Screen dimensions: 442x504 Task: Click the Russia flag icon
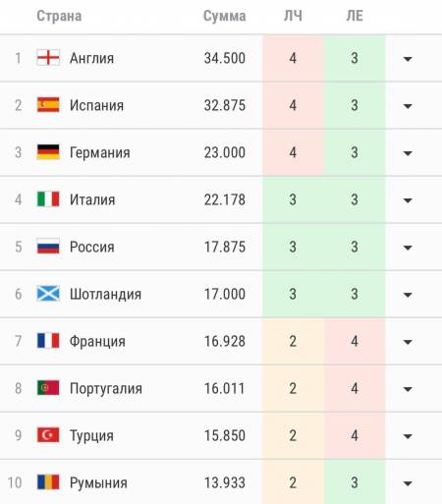click(48, 247)
